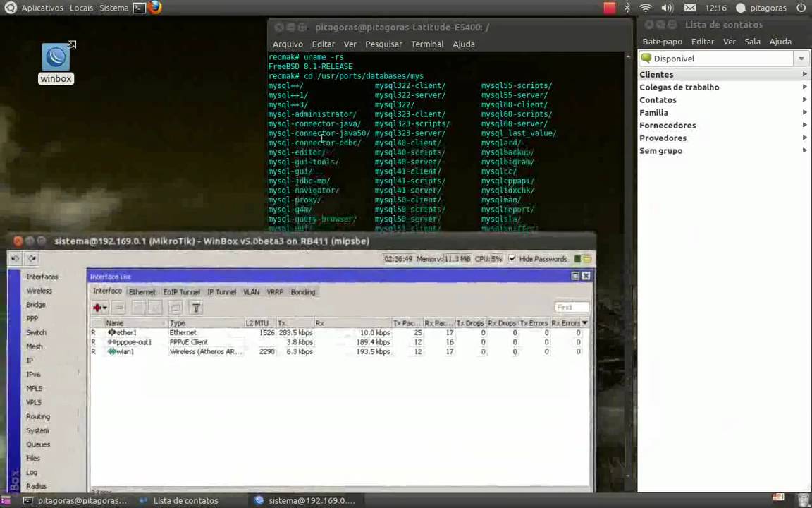Open PPP in WinBox sidebar
Viewport: 812px width, 508px height.
32,319
